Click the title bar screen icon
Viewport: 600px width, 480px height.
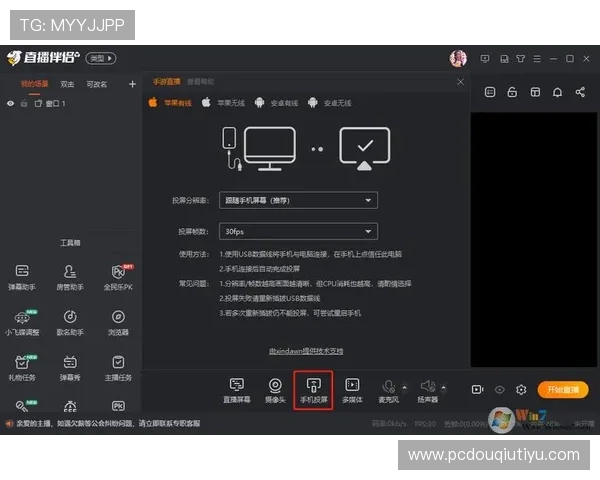[485, 59]
